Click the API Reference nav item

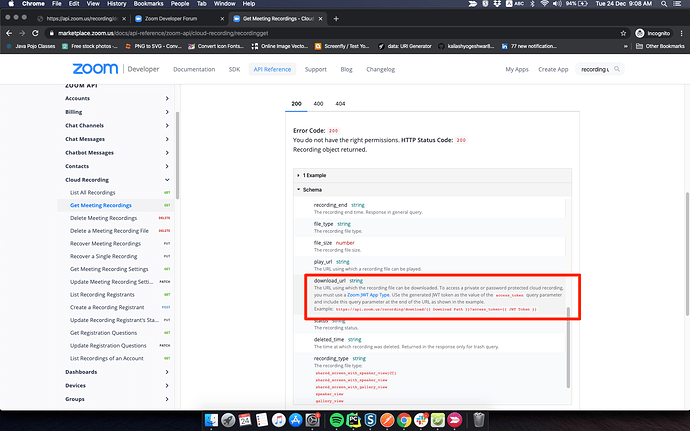click(x=272, y=69)
